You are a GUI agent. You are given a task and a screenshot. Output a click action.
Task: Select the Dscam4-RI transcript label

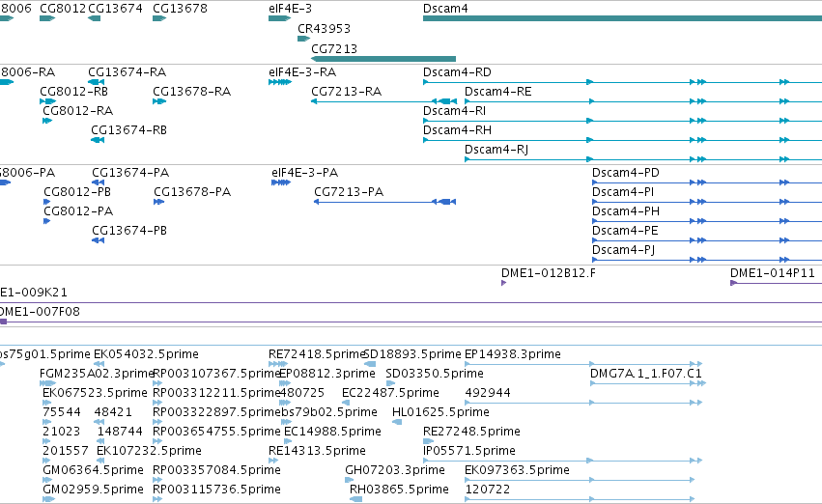coord(455,111)
